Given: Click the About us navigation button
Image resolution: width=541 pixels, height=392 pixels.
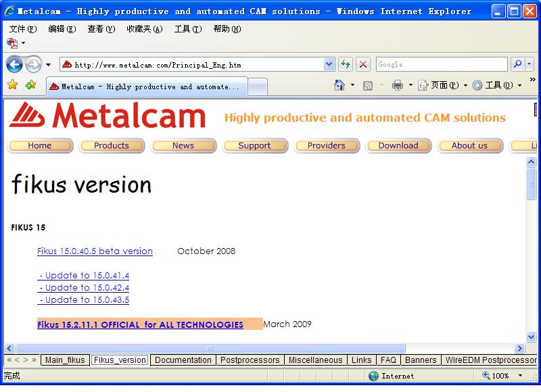Looking at the screenshot, I should click(469, 145).
